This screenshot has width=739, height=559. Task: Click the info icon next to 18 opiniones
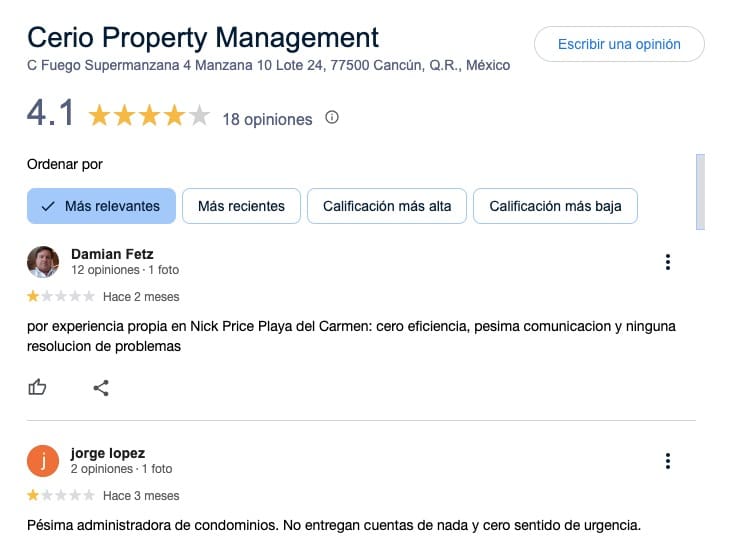(x=332, y=118)
